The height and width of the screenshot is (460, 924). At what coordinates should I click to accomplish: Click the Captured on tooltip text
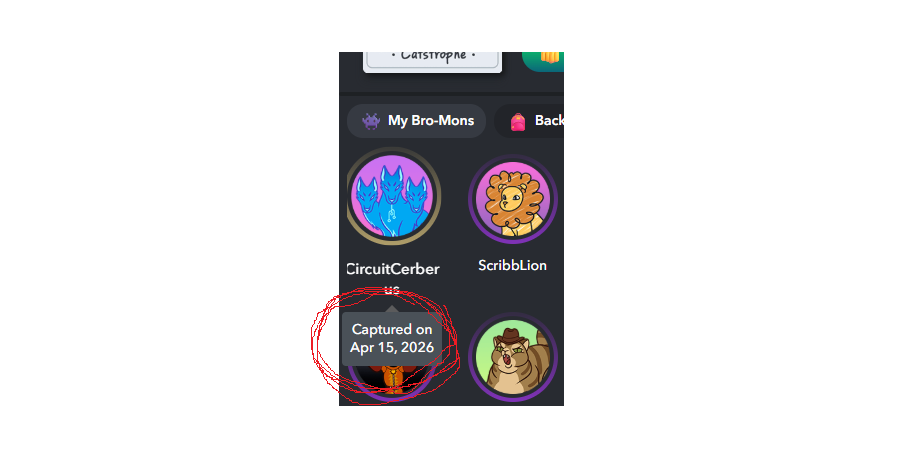392,330
